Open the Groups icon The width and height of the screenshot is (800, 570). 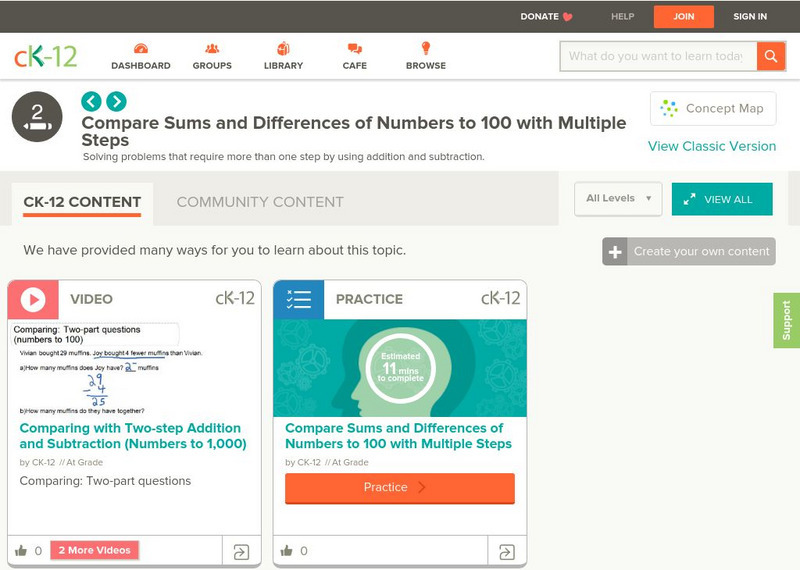tap(212, 49)
